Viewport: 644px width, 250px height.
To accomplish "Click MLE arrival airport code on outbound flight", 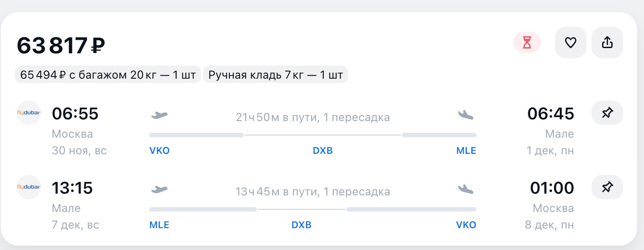I will click(466, 151).
